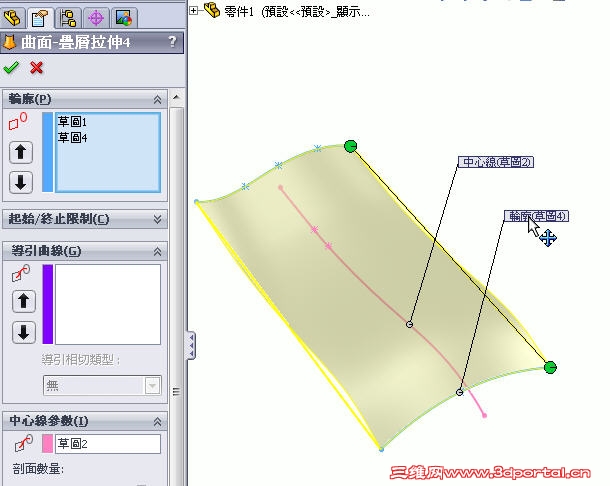The image size is (610, 486).
Task: Click the panel collapse handle on splitter
Action: point(191,345)
